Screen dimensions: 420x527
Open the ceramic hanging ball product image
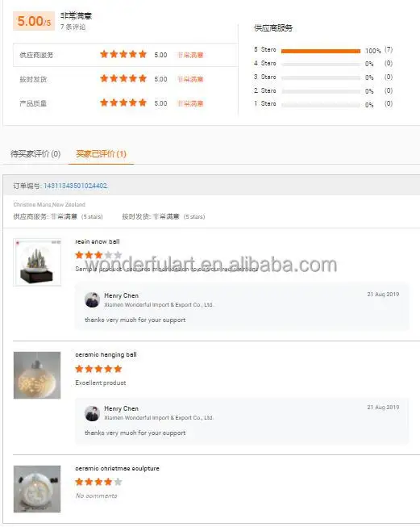(x=37, y=375)
